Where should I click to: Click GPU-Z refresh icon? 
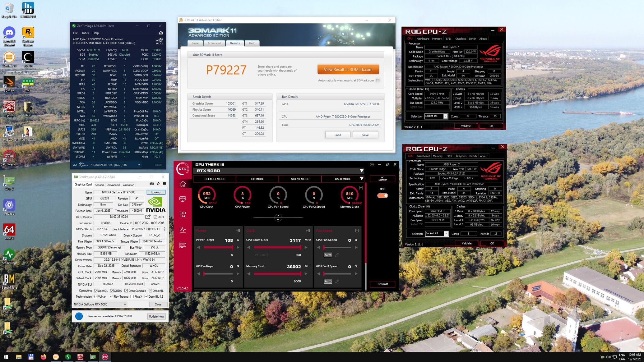coord(158,184)
